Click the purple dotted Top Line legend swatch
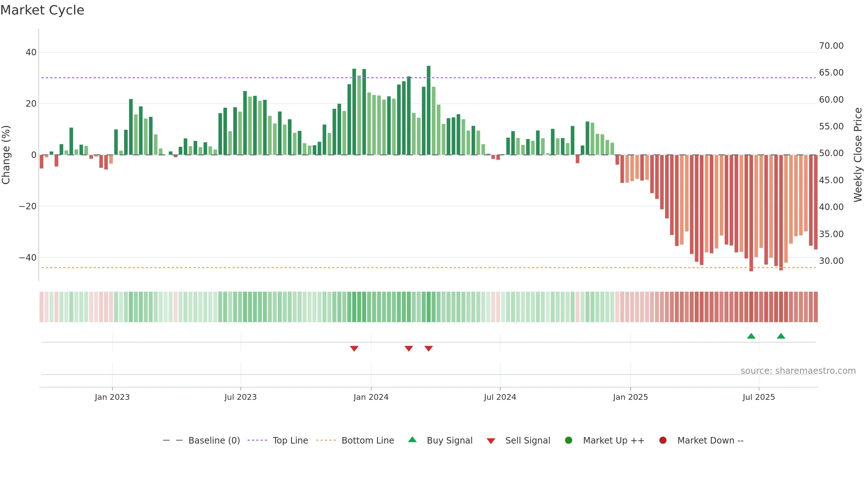The height and width of the screenshot is (488, 868). coord(257,440)
